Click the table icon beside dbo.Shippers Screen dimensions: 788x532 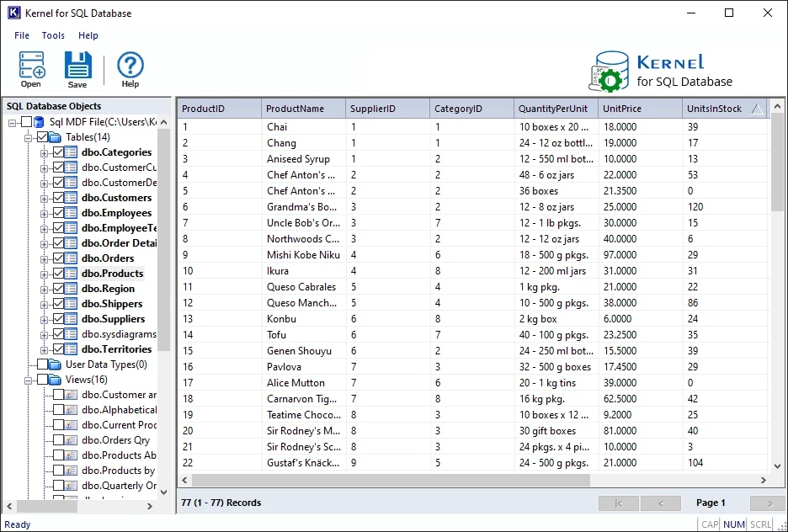(x=71, y=303)
